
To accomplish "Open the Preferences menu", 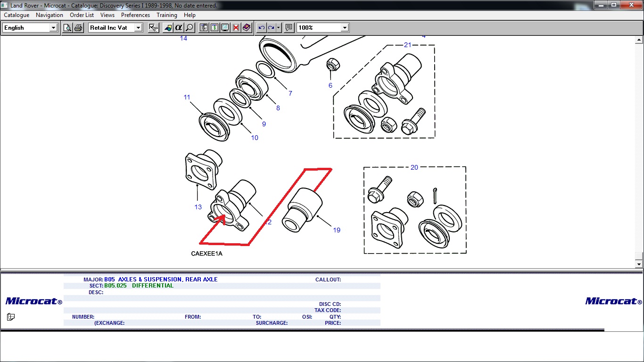I will pyautogui.click(x=135, y=15).
